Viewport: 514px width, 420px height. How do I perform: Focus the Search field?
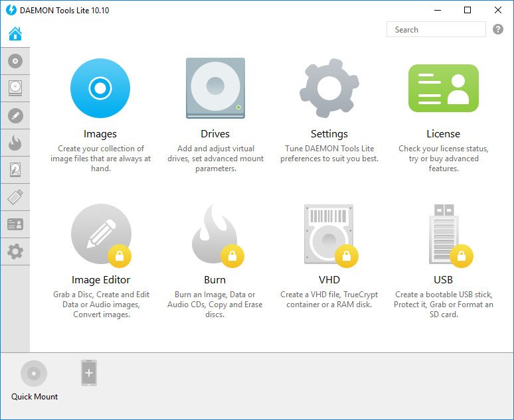(436, 29)
